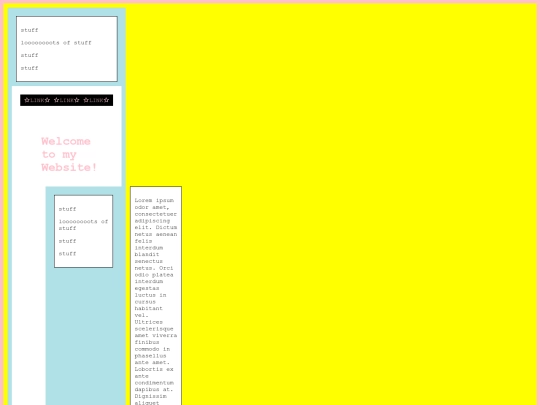Click the words "commodo in" in the paragraph
Viewport: 540px width, 405px height.
click(152, 349)
